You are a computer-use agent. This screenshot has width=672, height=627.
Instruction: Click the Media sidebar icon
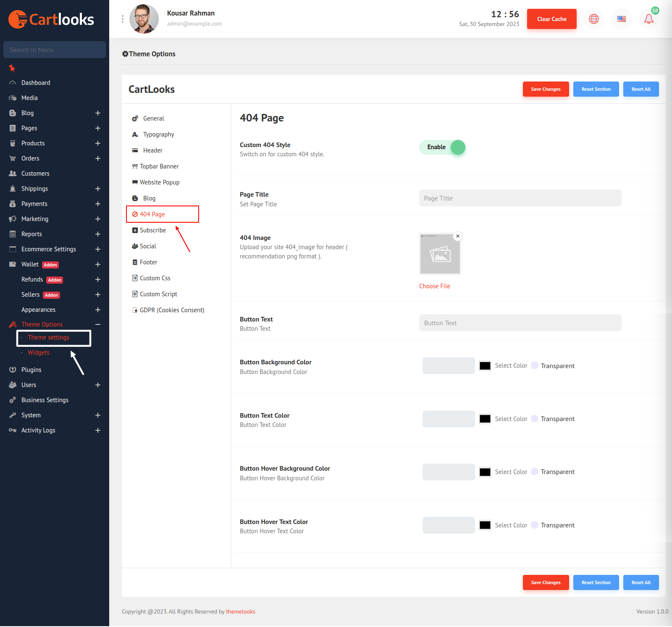click(x=13, y=98)
